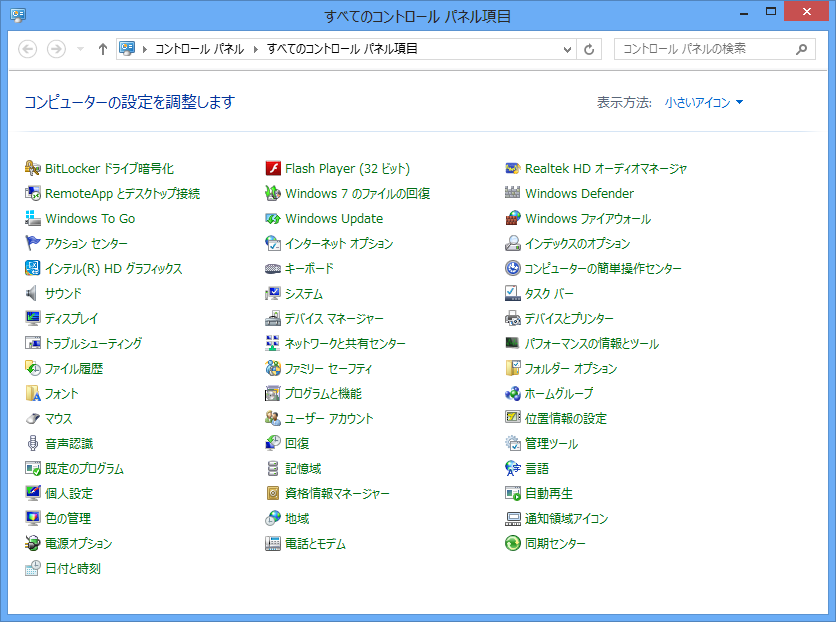Open the Windows ファイアウォール icon
The width and height of the screenshot is (836, 622).
point(513,219)
